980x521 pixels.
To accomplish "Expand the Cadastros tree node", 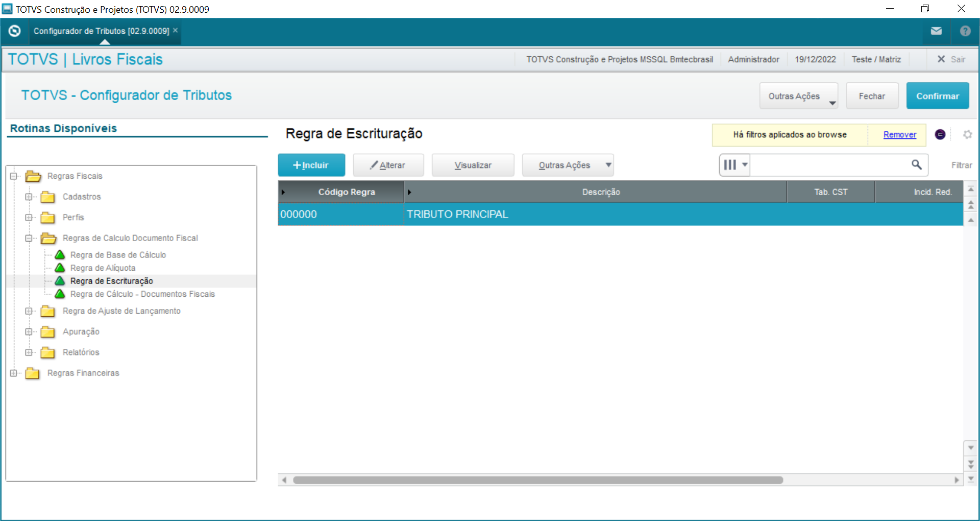I will pos(29,197).
